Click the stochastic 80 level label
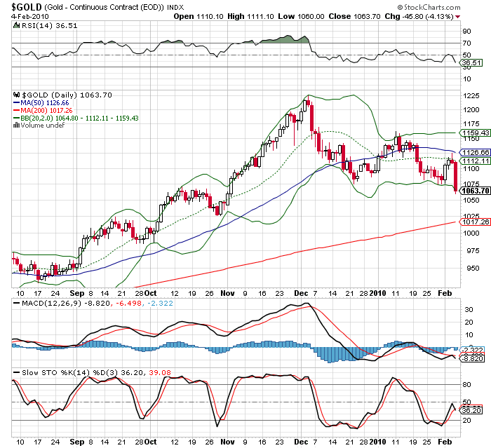The height and width of the screenshot is (448, 491). 466,385
